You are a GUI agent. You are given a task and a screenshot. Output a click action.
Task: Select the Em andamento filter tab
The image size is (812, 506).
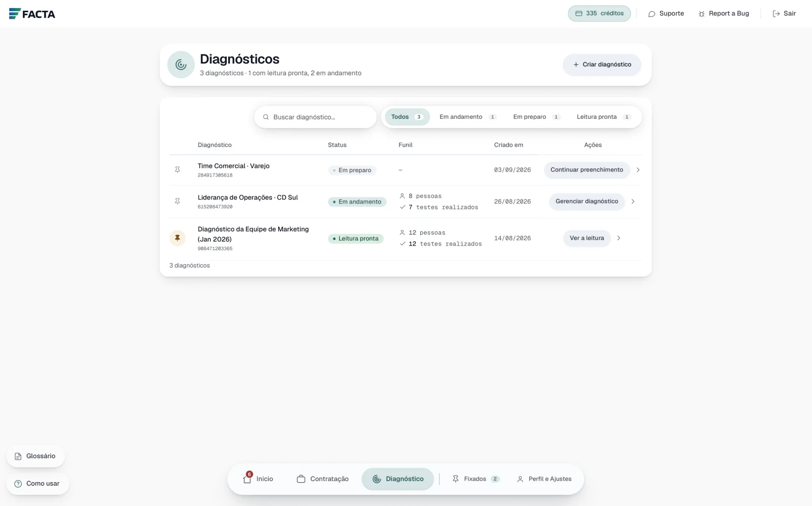[467, 117]
